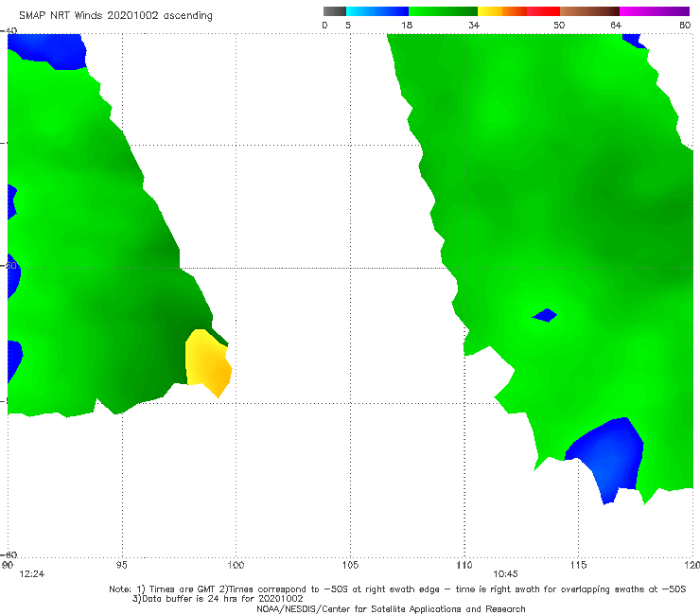This screenshot has width=700, height=615.
Task: Click the blue patch at top-left of left swath
Action: pos(49,50)
